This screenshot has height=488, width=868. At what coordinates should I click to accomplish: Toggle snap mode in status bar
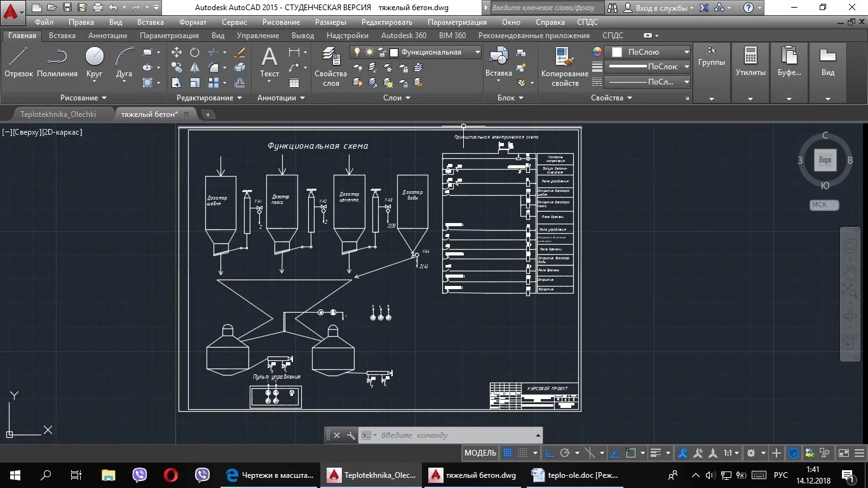click(522, 453)
